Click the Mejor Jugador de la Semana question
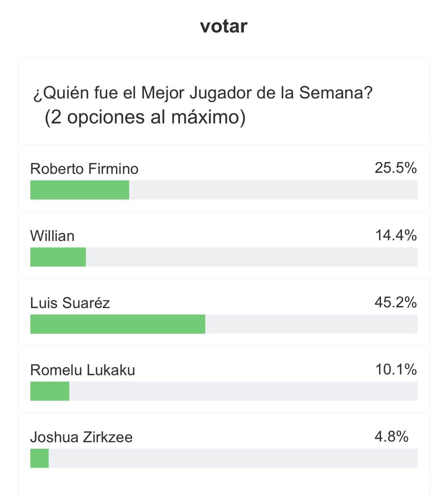The image size is (448, 496). pyautogui.click(x=203, y=92)
